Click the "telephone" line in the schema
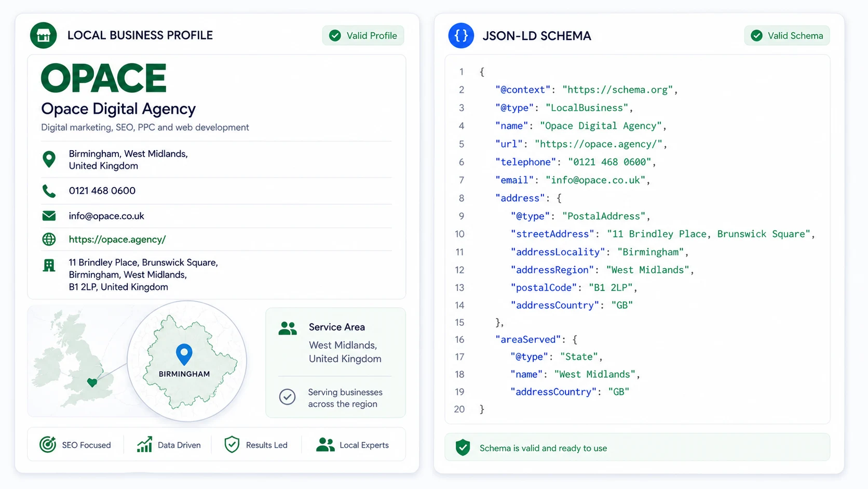868x489 pixels. 576,162
